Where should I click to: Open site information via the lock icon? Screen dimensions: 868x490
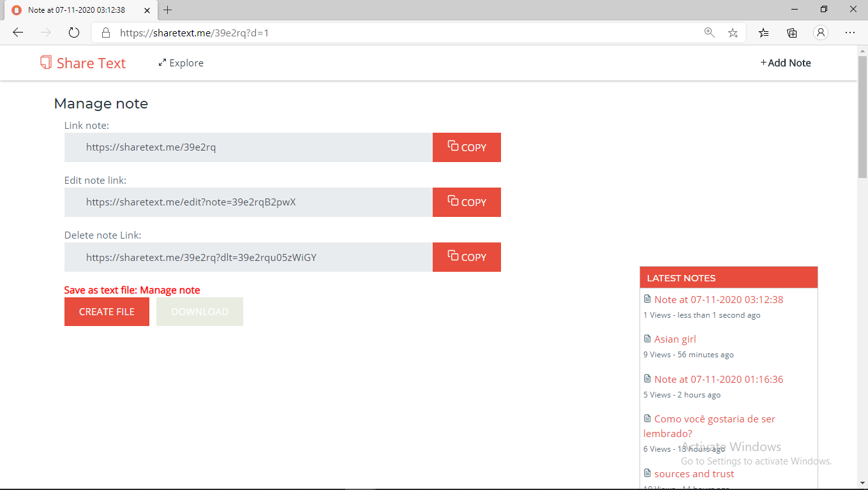point(106,33)
